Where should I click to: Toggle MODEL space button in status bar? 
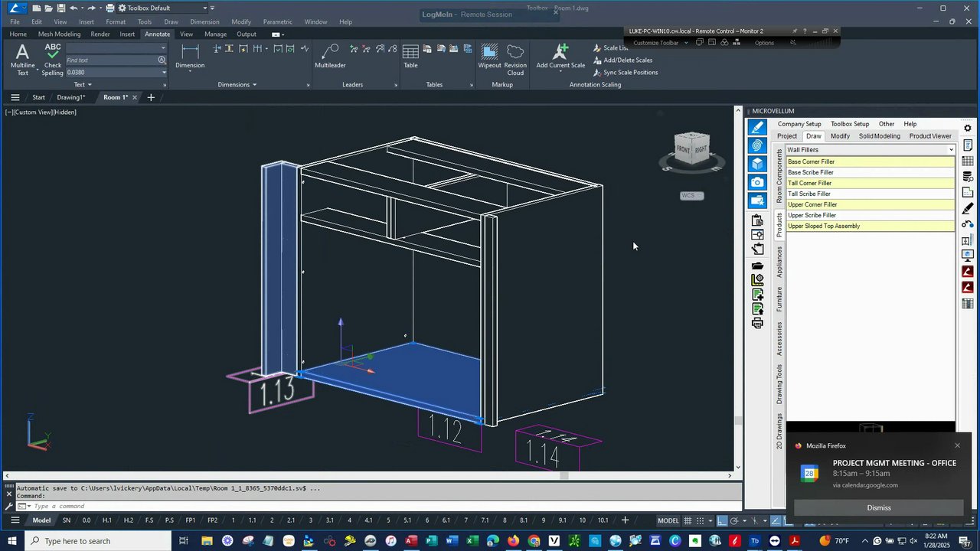pyautogui.click(x=668, y=520)
